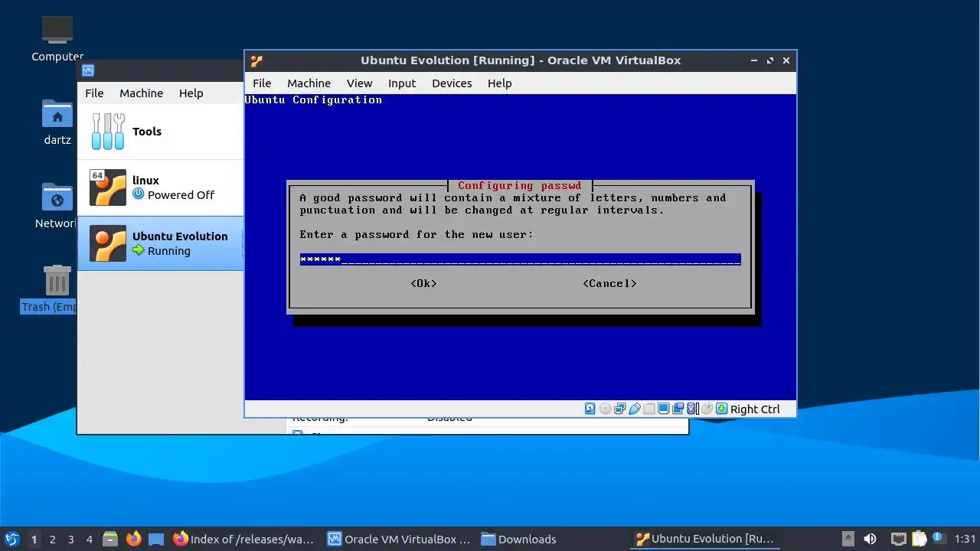Click the Right Ctrl host key label
The height and width of the screenshot is (551, 980).
coord(755,409)
